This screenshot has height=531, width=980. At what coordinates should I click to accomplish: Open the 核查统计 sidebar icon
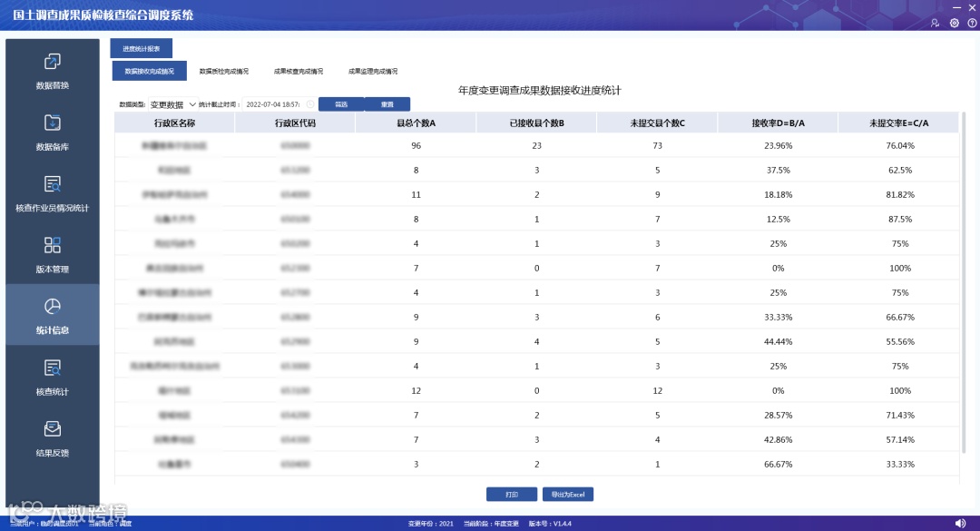[x=53, y=368]
